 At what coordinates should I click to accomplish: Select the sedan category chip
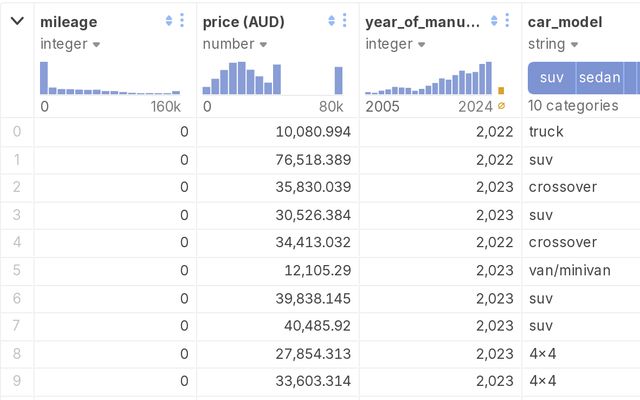click(599, 78)
